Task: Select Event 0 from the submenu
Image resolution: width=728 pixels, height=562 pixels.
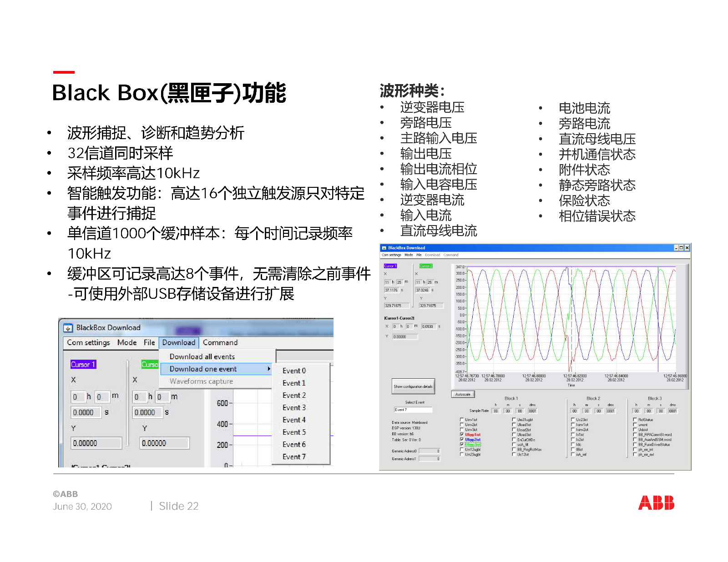Action: 294,371
